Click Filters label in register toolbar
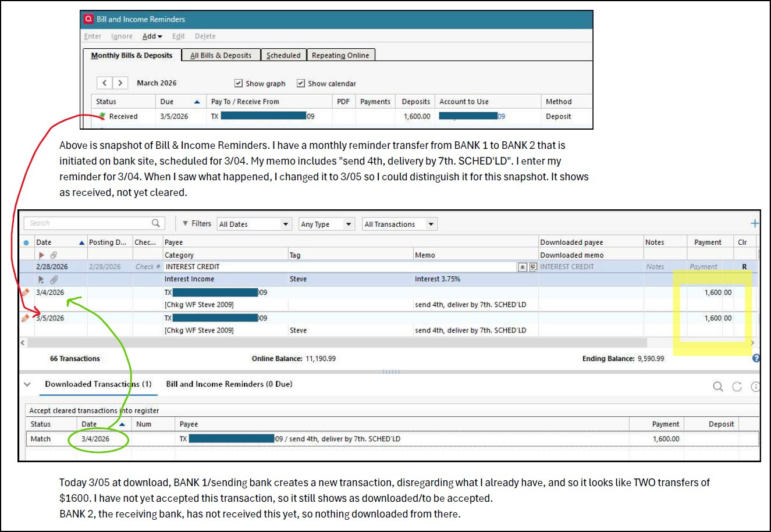This screenshot has height=532, width=771. 201,223
